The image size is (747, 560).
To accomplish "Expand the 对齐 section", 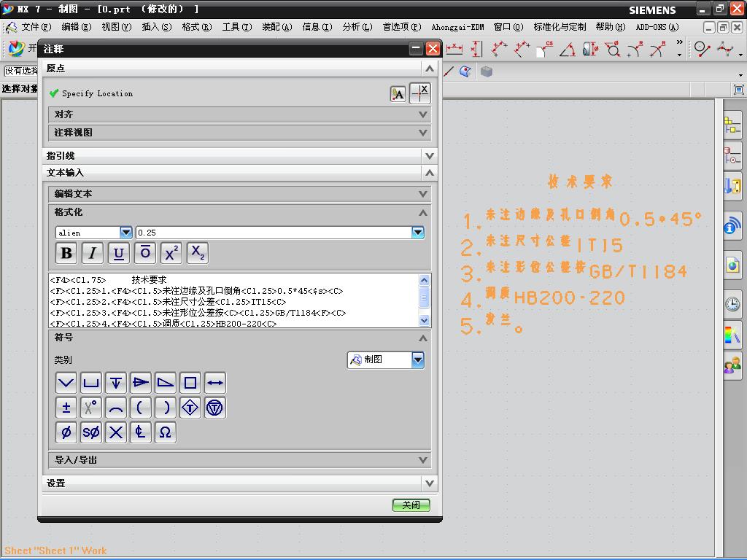I will [239, 114].
